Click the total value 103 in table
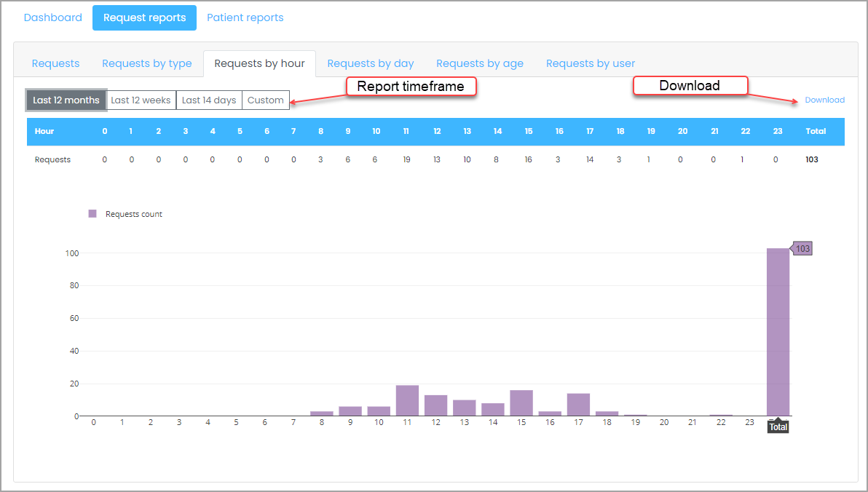This screenshot has height=492, width=868. click(x=811, y=159)
